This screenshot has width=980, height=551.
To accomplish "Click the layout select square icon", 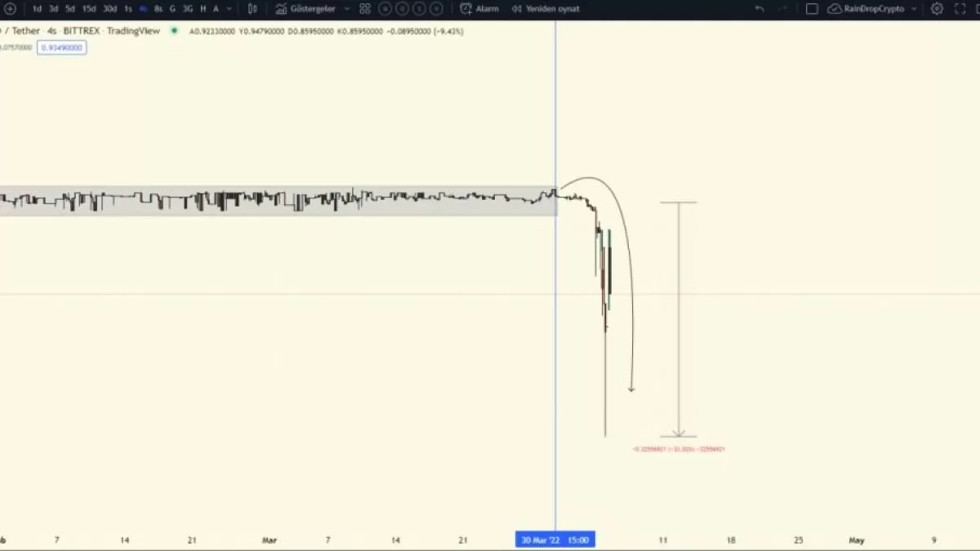I will tap(812, 9).
